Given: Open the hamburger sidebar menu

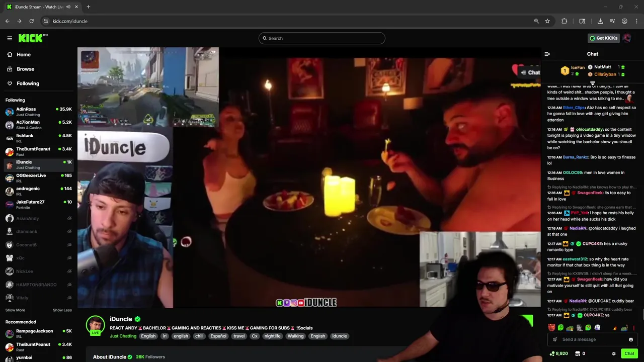Looking at the screenshot, I should click(10, 38).
